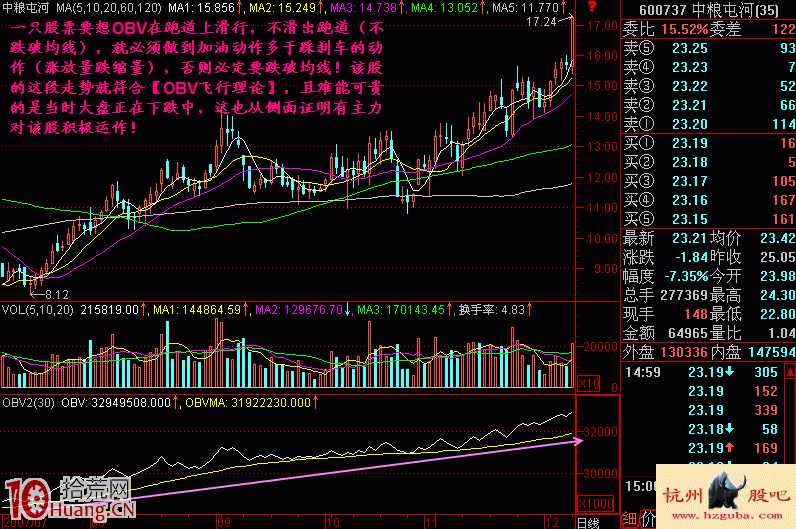Image resolution: width=796 pixels, height=529 pixels.
Task: Click the OBV2(30) indicator label
Action: pyautogui.click(x=28, y=403)
